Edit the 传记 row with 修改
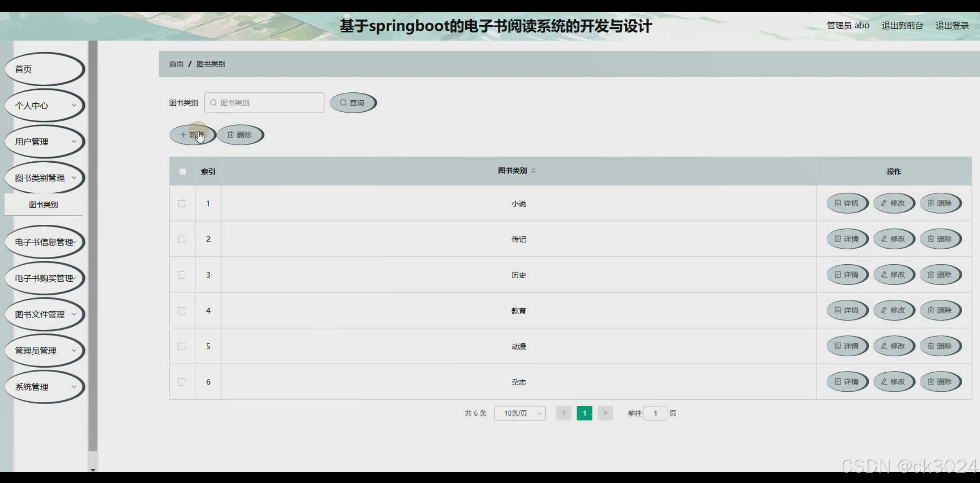 coord(894,239)
